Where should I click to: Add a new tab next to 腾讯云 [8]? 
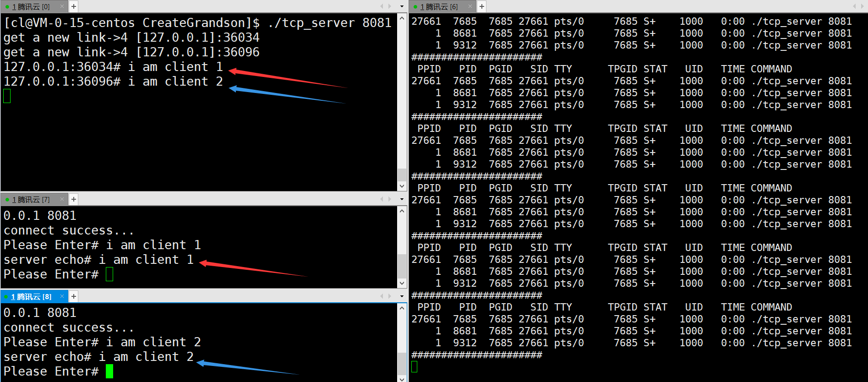(74, 296)
